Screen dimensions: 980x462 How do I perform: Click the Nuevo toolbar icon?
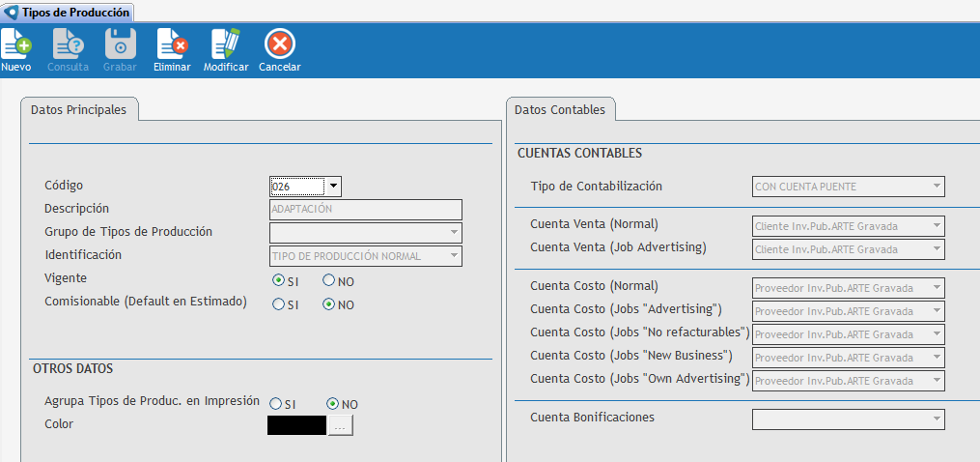click(x=15, y=44)
